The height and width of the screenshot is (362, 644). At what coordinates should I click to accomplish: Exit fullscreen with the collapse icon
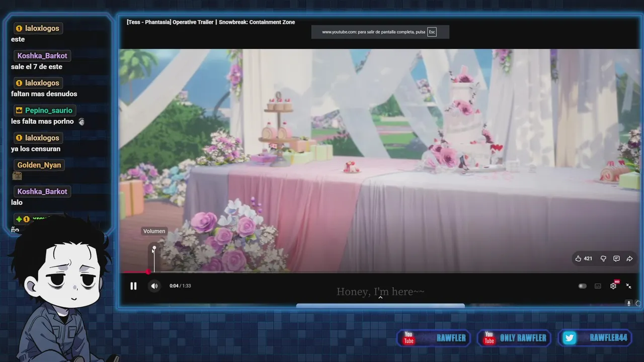click(628, 286)
